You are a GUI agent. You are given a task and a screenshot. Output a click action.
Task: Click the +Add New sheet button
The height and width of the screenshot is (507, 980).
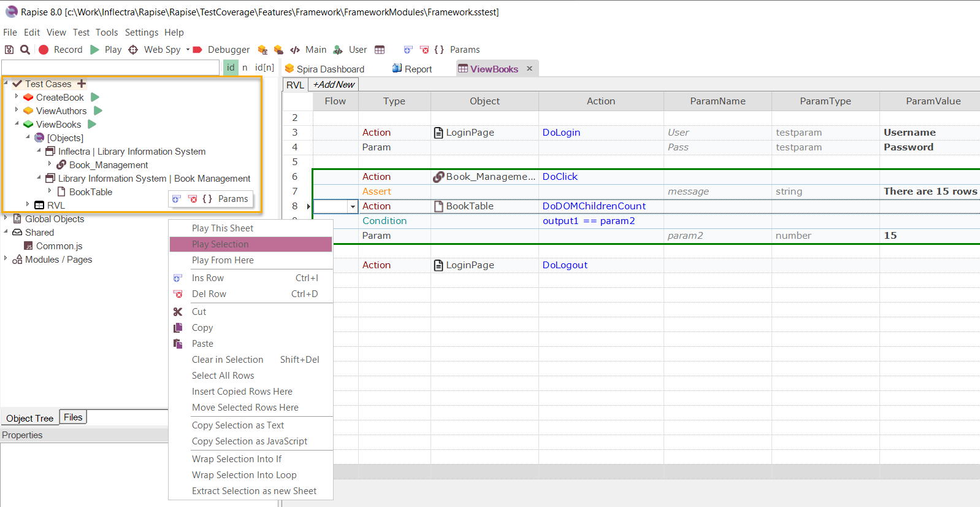(x=334, y=85)
